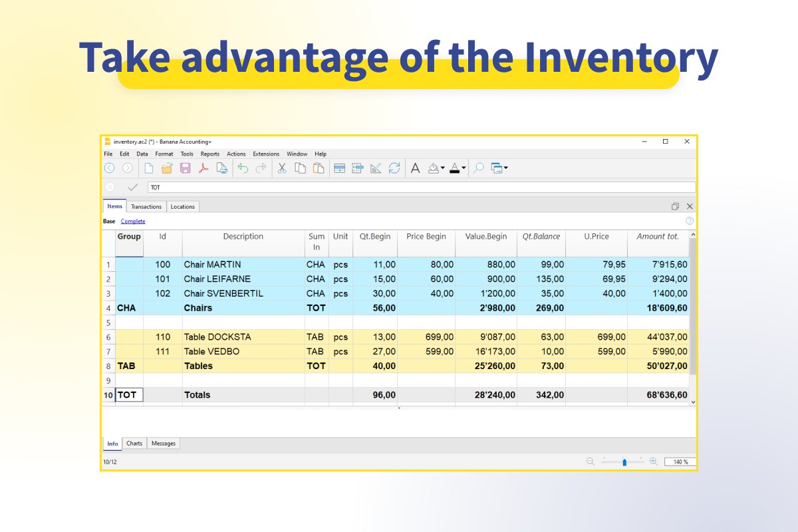Screen dimensions: 798x532
Task: Switch to the Charts tab at bottom
Action: click(134, 443)
